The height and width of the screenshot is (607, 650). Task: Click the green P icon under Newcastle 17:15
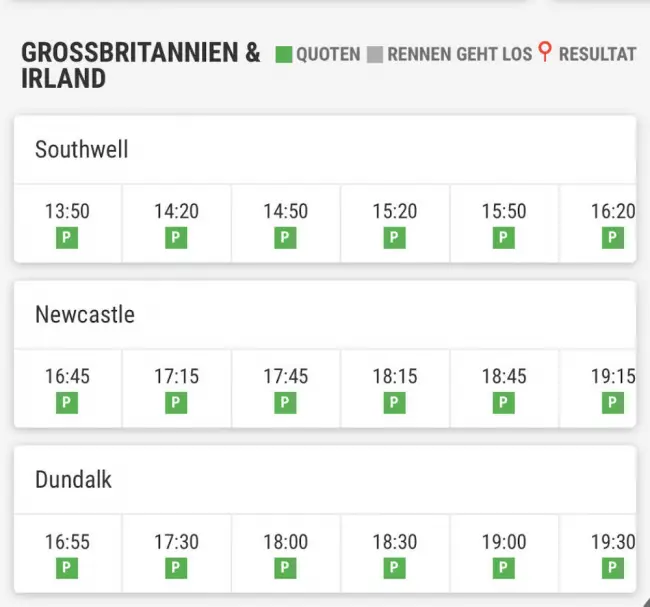[176, 403]
